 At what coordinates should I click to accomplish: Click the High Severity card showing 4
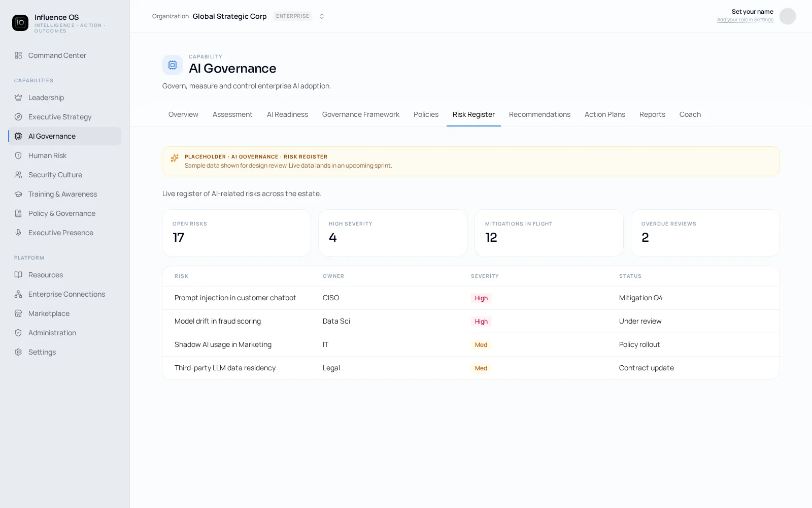click(393, 233)
